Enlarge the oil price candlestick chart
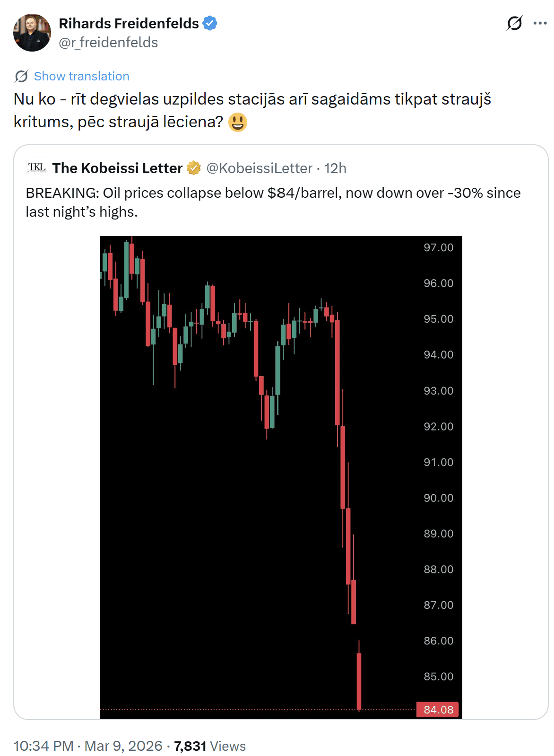This screenshot has height=756, width=554. (281, 477)
